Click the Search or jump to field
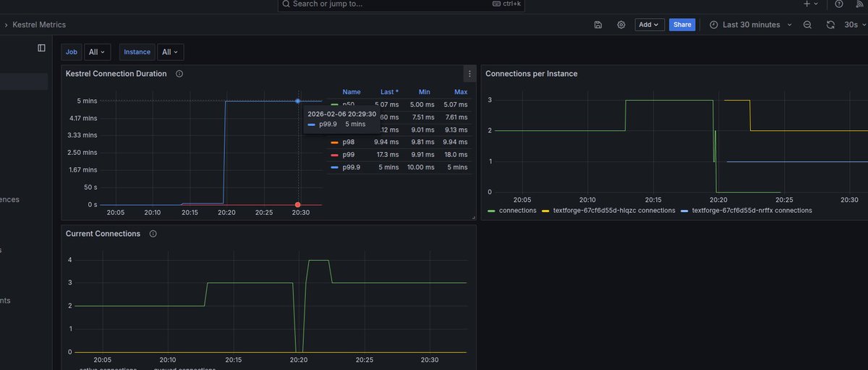The image size is (868, 370). pos(401,4)
